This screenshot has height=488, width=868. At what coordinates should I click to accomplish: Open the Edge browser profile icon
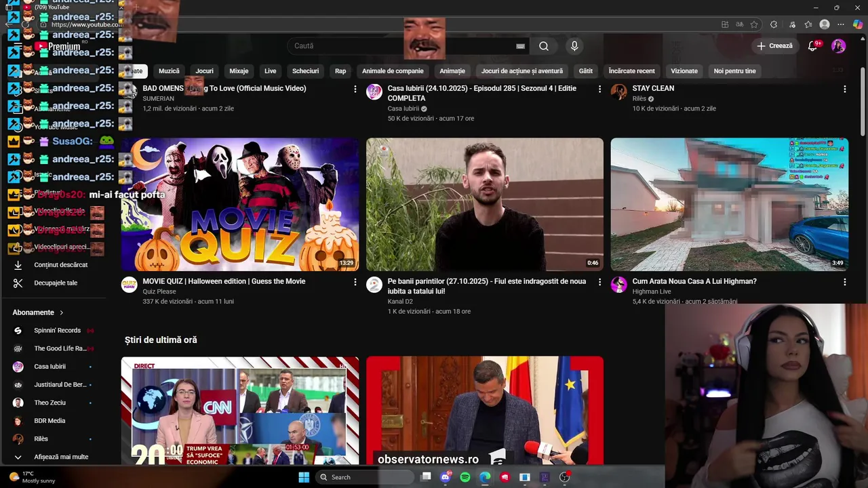[x=825, y=24]
